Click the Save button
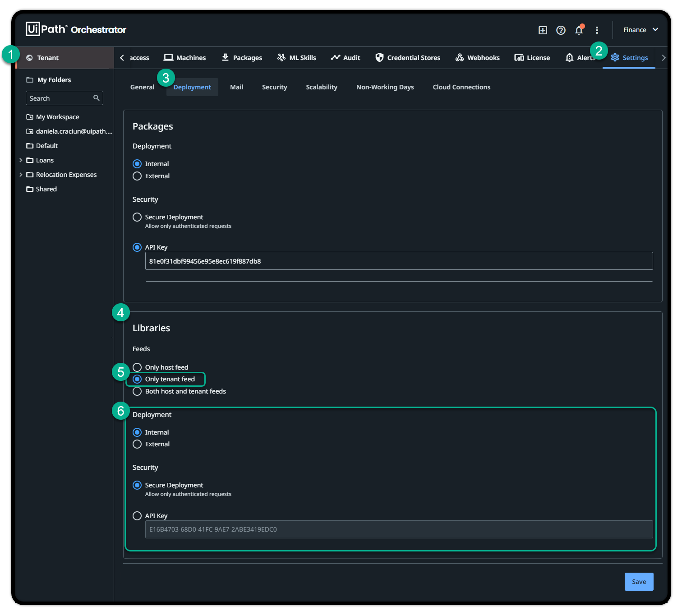The image size is (682, 616). pyautogui.click(x=639, y=582)
